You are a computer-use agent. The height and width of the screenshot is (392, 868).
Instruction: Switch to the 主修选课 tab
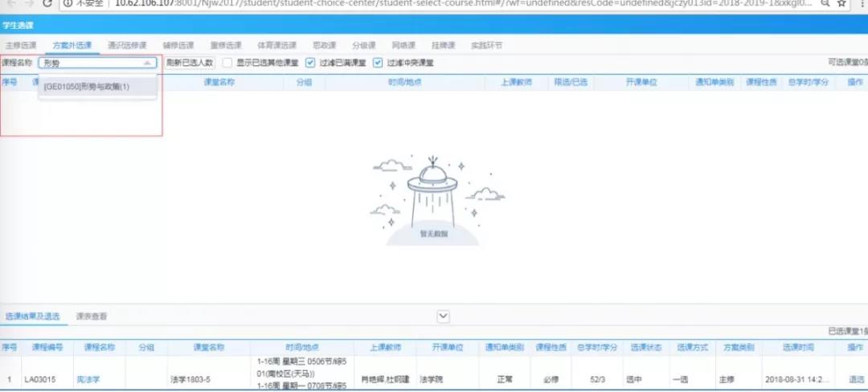[19, 45]
